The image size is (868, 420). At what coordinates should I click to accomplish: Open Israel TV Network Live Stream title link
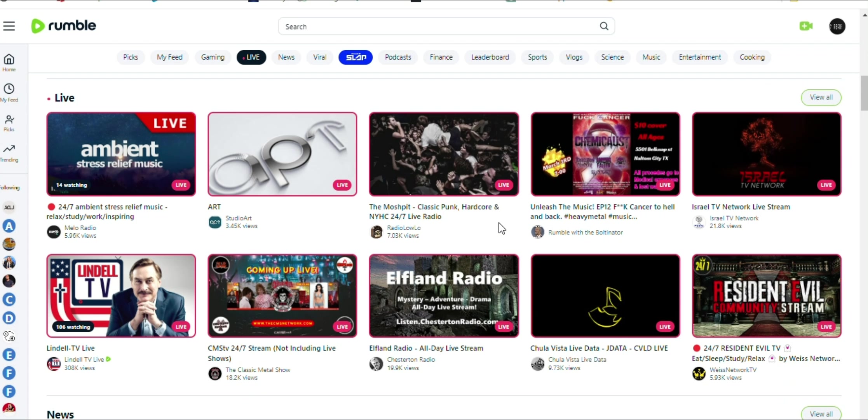[x=741, y=207]
